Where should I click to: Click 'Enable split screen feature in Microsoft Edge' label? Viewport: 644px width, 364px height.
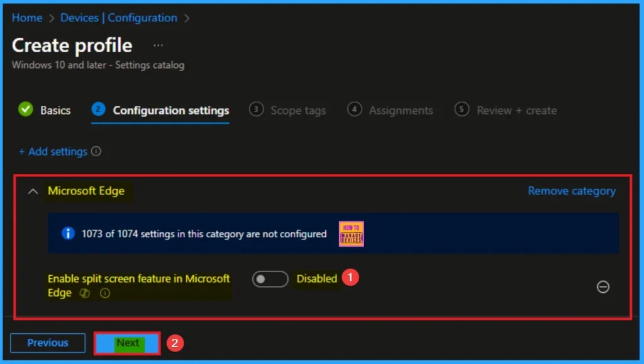[139, 285]
